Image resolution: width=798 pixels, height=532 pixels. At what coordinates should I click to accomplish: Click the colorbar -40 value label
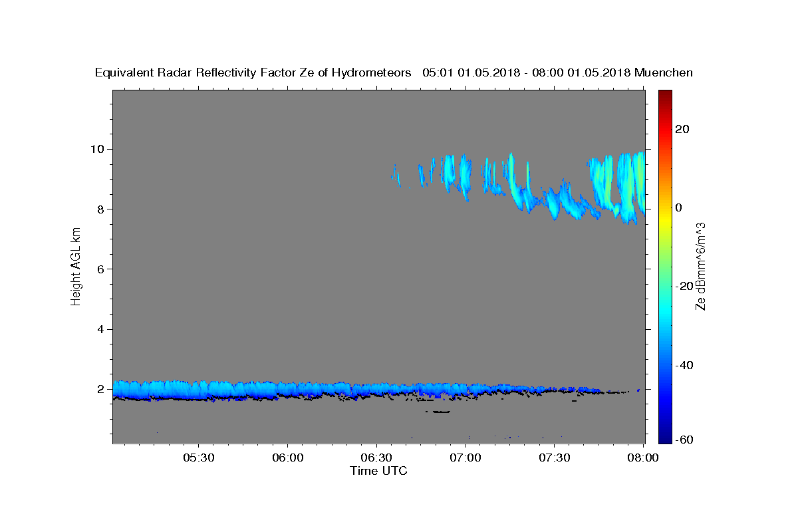(684, 365)
